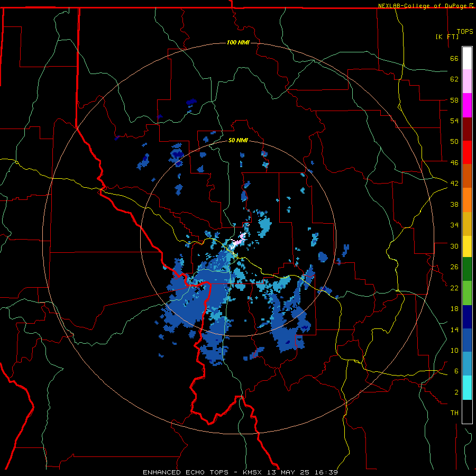Click the '34' legend value
Viewport: 476px width, 476px height.
coord(454,225)
